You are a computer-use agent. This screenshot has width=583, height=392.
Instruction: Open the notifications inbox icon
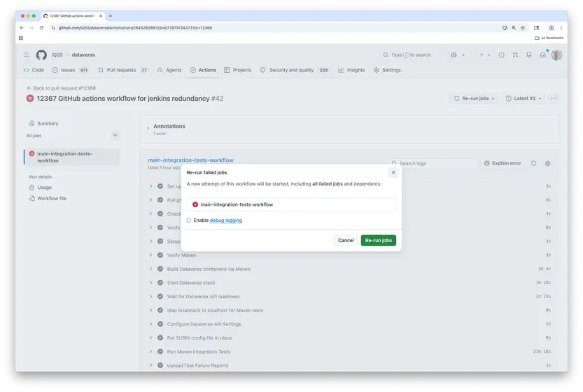click(x=543, y=55)
